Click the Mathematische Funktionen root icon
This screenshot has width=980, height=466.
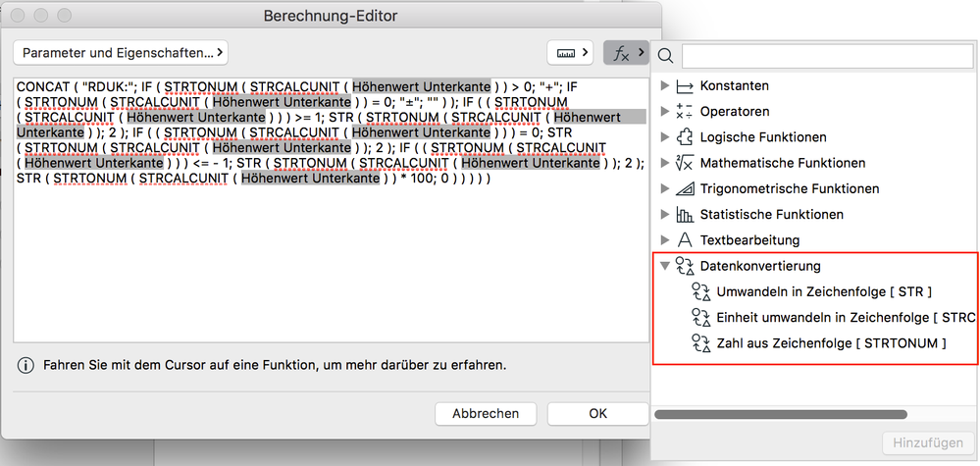tap(685, 163)
